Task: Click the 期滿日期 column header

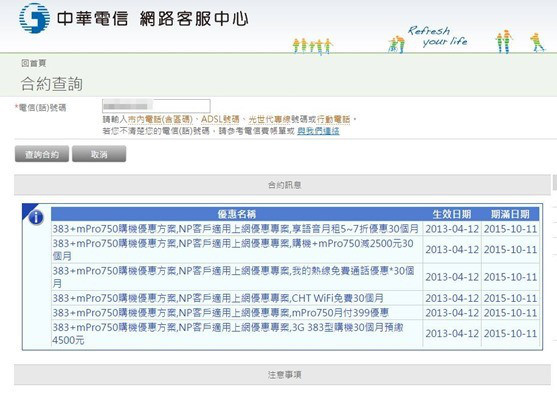Action: point(510,214)
